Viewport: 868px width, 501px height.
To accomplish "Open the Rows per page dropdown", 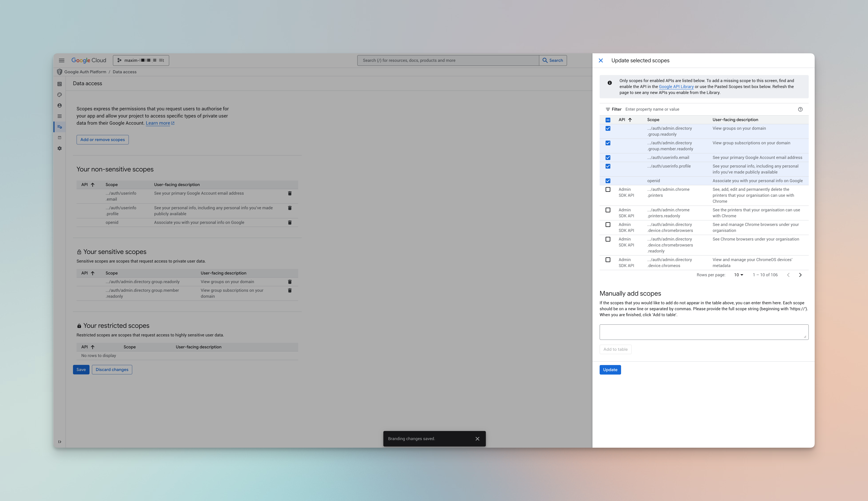I will click(x=739, y=275).
